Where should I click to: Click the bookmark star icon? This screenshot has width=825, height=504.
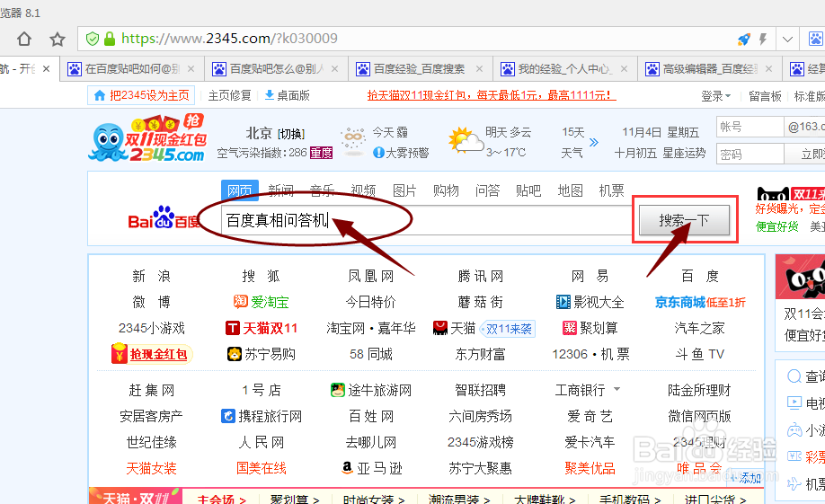point(58,39)
